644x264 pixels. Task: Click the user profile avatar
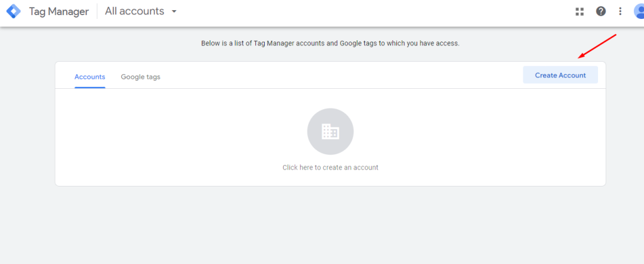639,11
